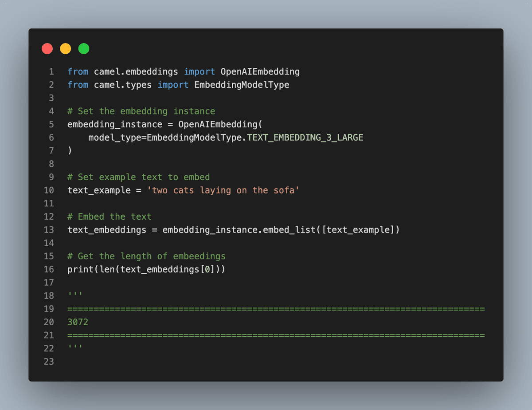The height and width of the screenshot is (410, 532).
Task: Click the '# Set the embedding instance' comment
Action: pyautogui.click(x=141, y=111)
